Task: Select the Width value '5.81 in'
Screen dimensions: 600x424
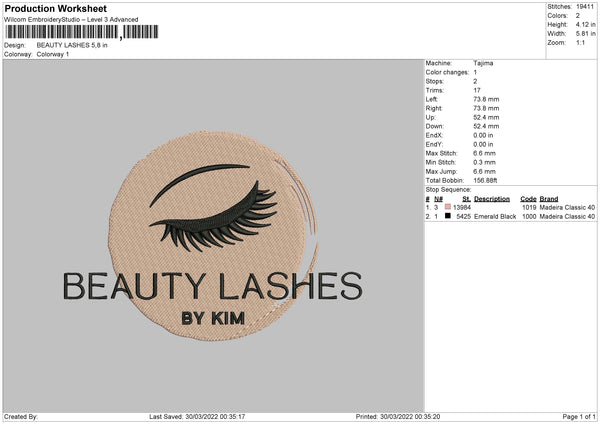Action: (x=585, y=34)
